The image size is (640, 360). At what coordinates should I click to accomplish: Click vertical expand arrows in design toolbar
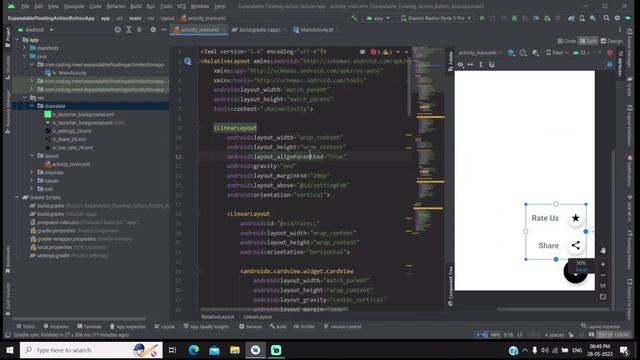point(481,64)
